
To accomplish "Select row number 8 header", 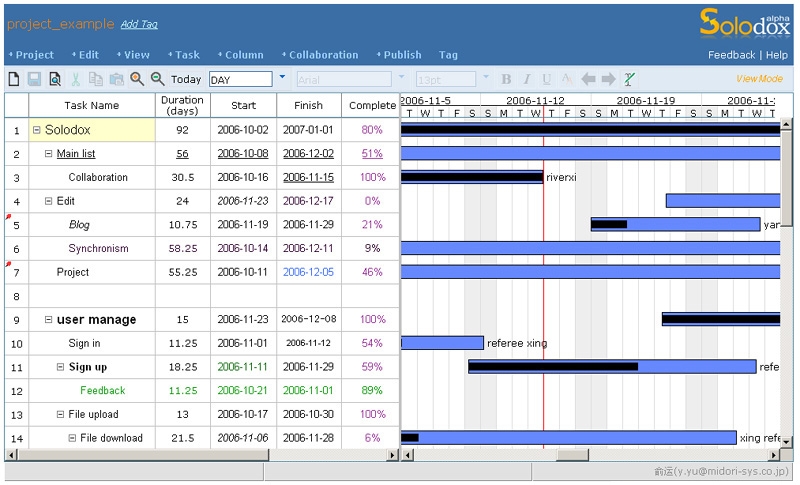I will (16, 296).
